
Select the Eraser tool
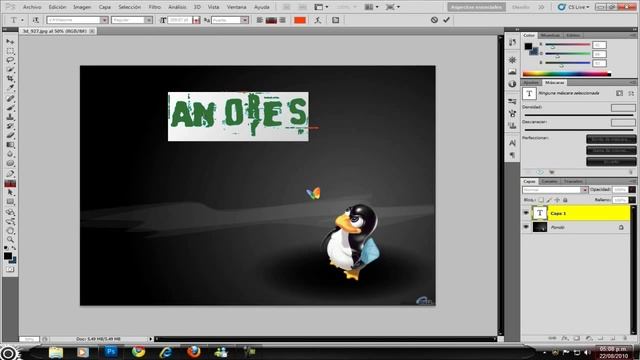click(x=10, y=136)
